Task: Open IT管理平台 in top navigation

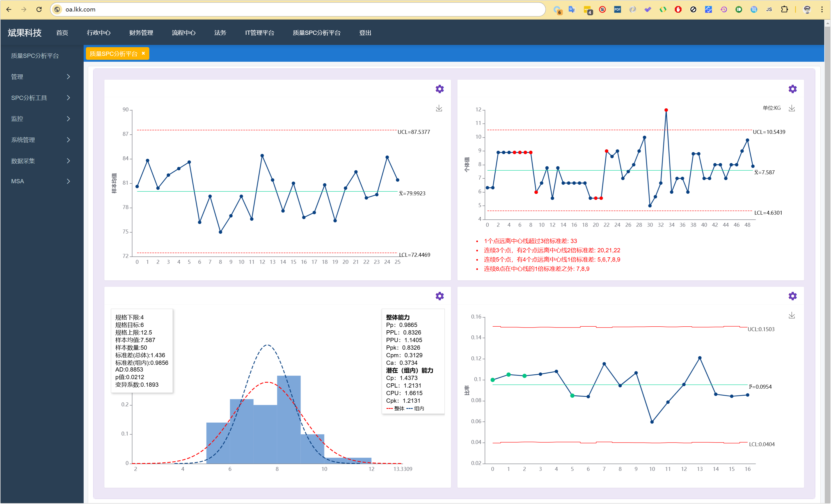Action: [x=259, y=33]
